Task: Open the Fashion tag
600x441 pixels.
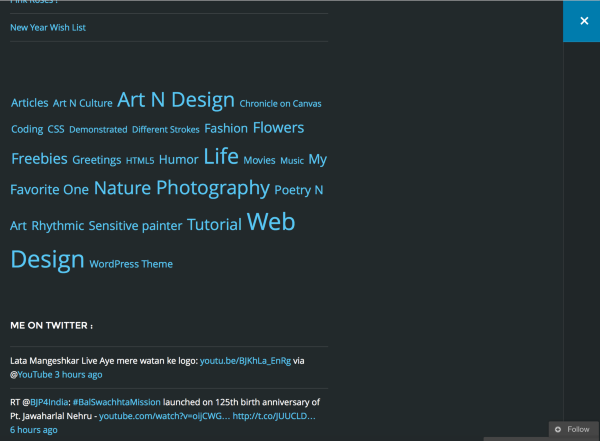Action: (x=226, y=129)
